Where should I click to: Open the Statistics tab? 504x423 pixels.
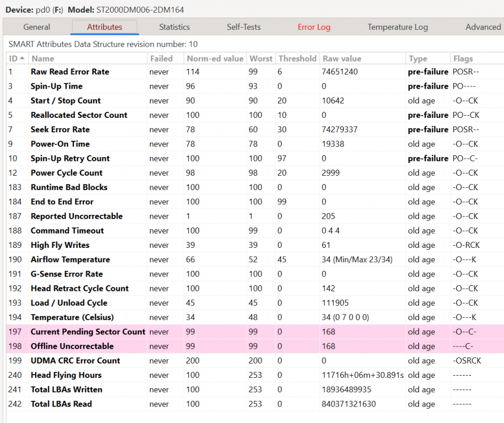174,27
